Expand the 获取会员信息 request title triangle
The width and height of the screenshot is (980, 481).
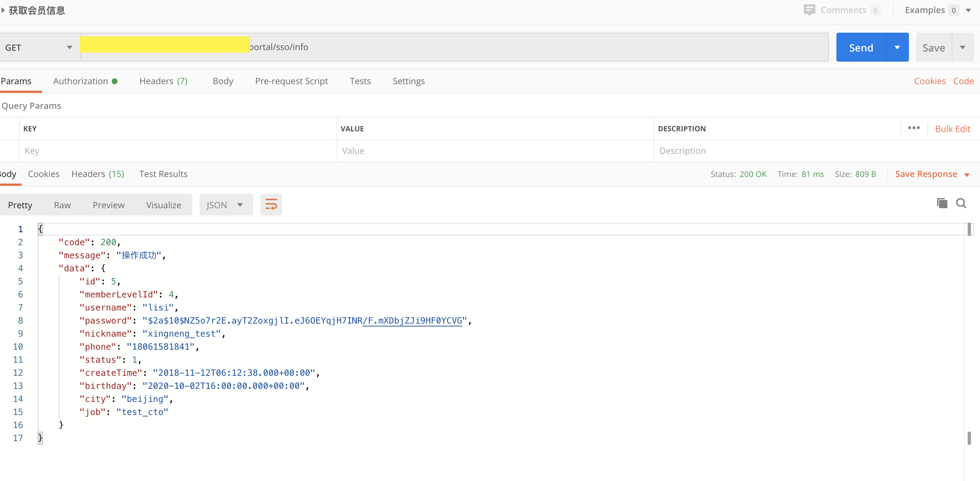(x=3, y=10)
